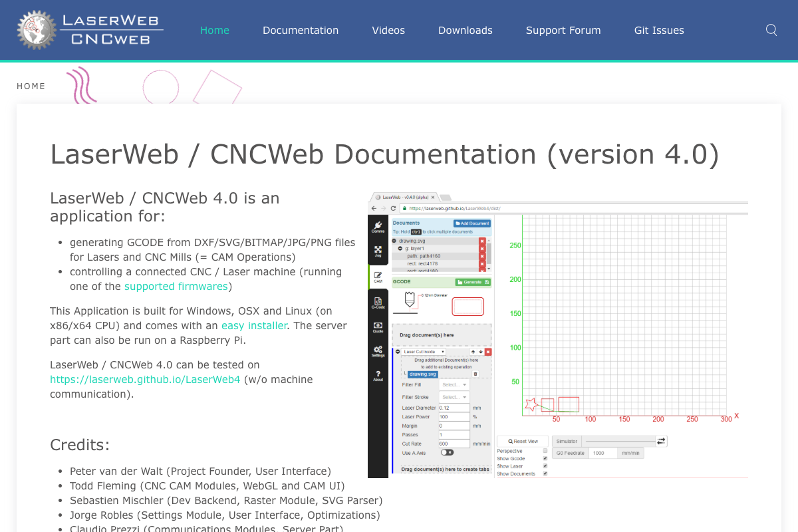Go to the Support Forum menu

click(x=563, y=30)
